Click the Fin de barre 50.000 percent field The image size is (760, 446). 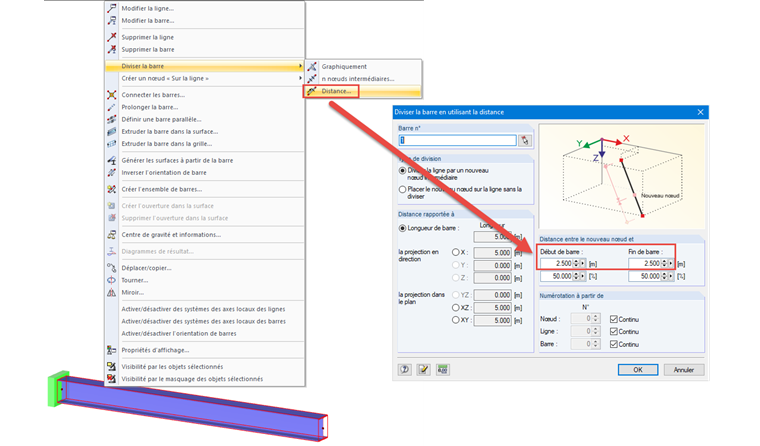pyautogui.click(x=645, y=276)
